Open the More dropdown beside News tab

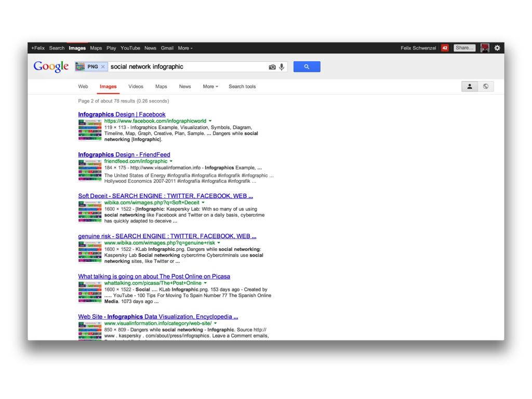click(210, 87)
